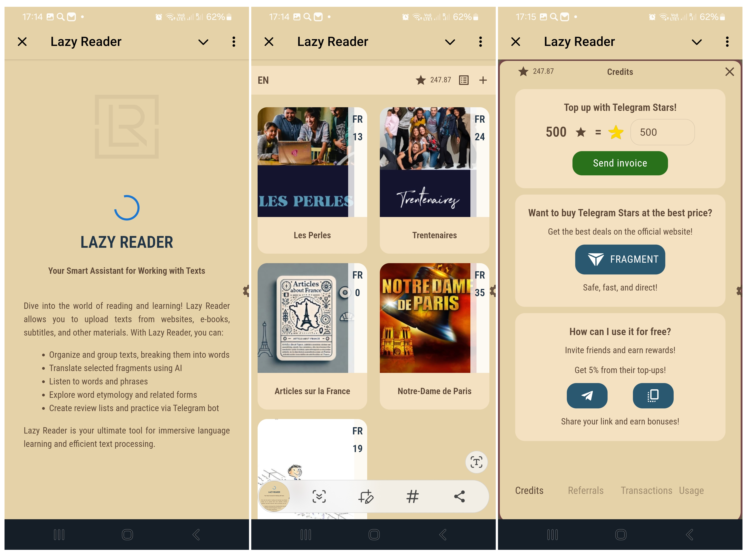Screen dimensions: 747x560
Task: Open the three-dot menu on the library screen
Action: click(x=481, y=42)
